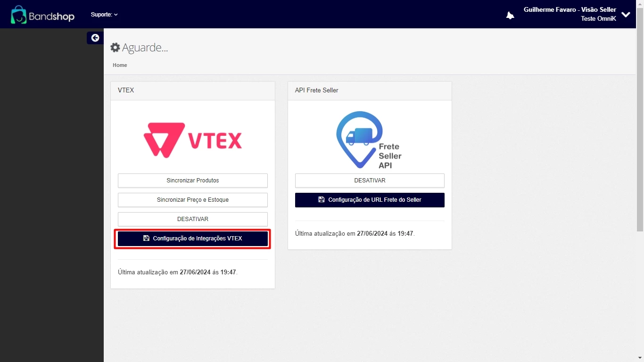The image size is (644, 362).
Task: Click the gear icon beside Aguarde
Action: (x=115, y=48)
